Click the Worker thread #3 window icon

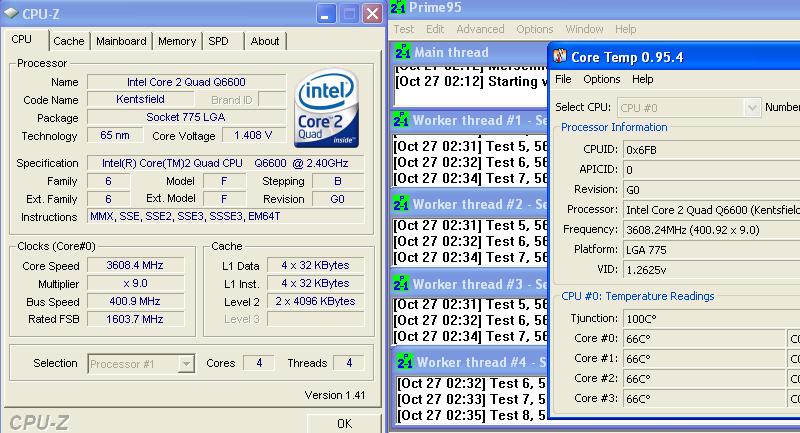401,283
